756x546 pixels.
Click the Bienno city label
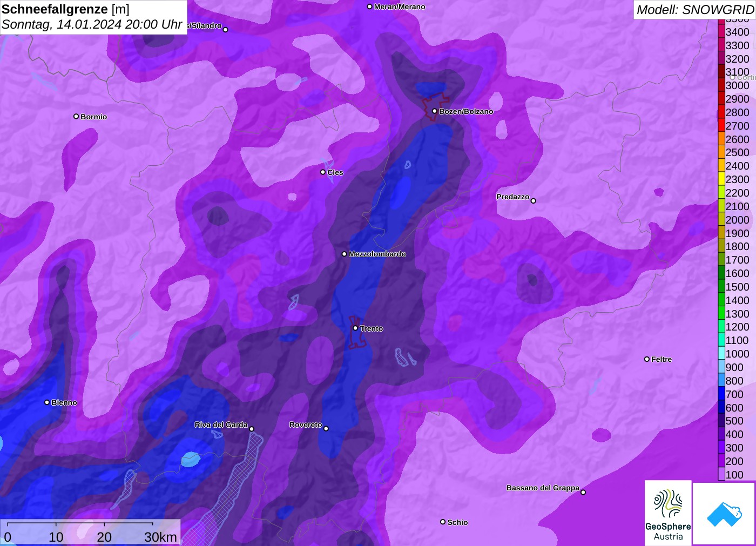(64, 402)
